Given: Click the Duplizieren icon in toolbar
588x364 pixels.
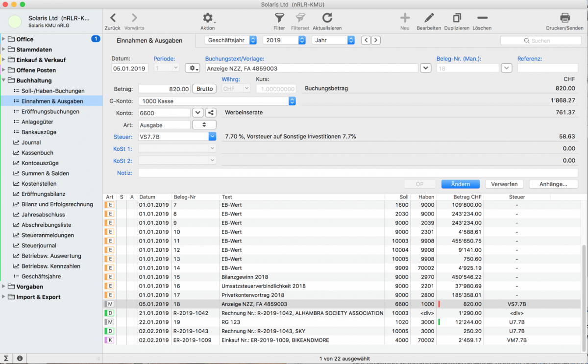Looking at the screenshot, I should point(457,19).
